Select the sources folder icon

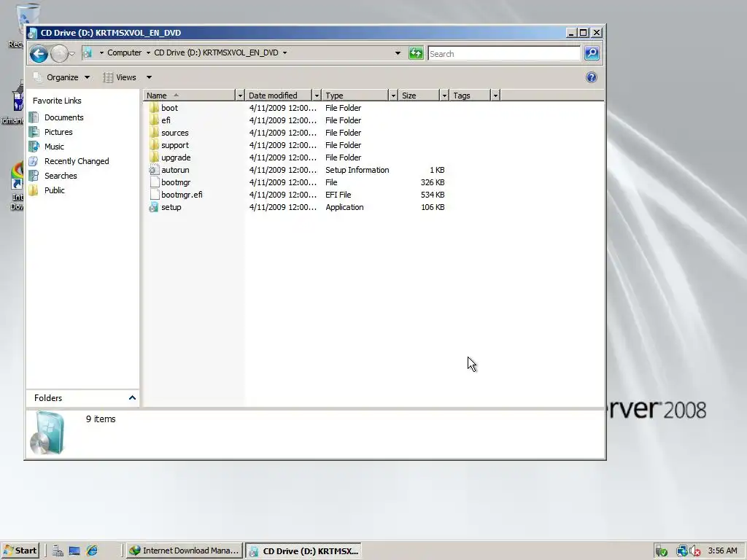pos(154,133)
